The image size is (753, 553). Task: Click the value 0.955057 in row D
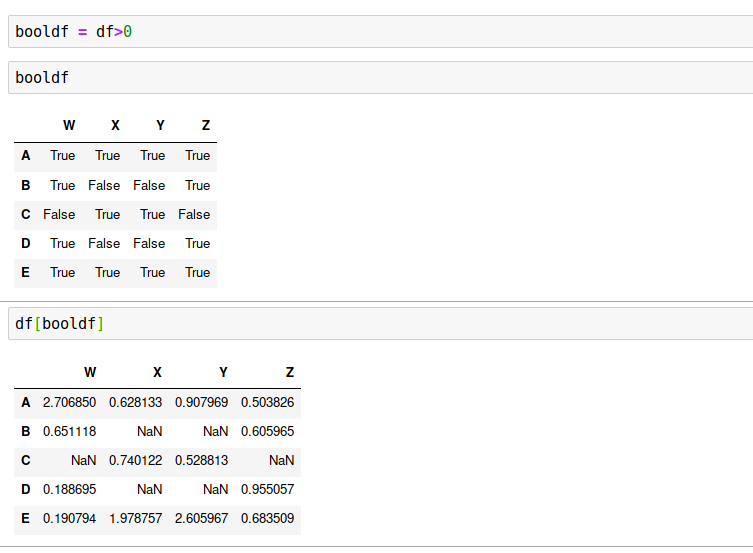click(268, 490)
